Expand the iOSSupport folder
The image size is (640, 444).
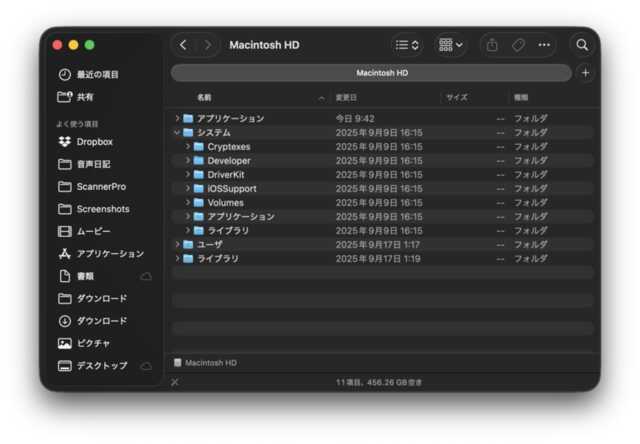187,189
